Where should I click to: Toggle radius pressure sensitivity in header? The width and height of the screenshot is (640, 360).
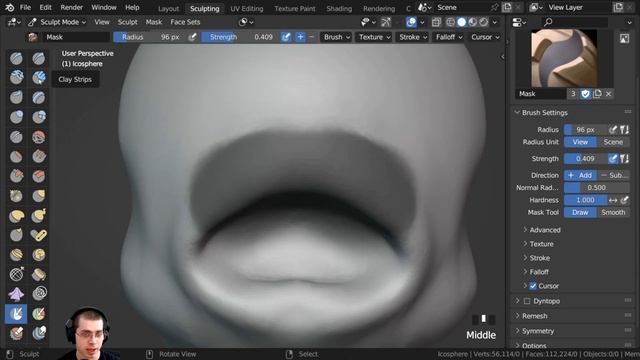[192, 37]
